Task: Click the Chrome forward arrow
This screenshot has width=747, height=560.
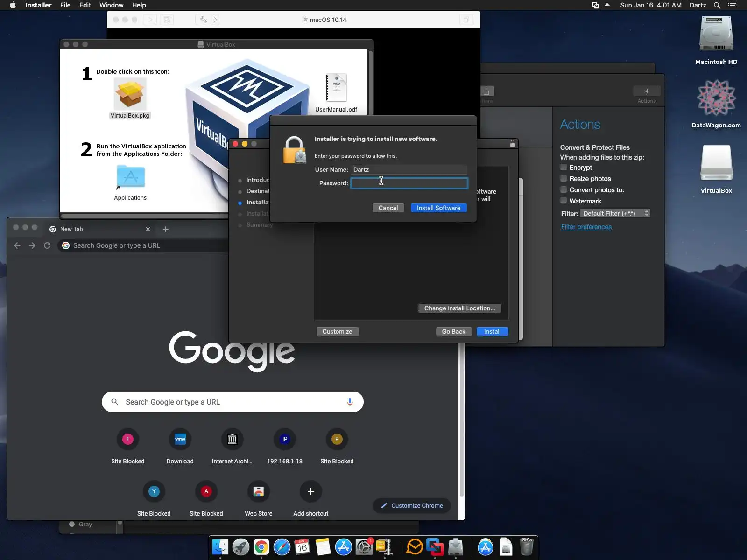Action: click(x=32, y=245)
